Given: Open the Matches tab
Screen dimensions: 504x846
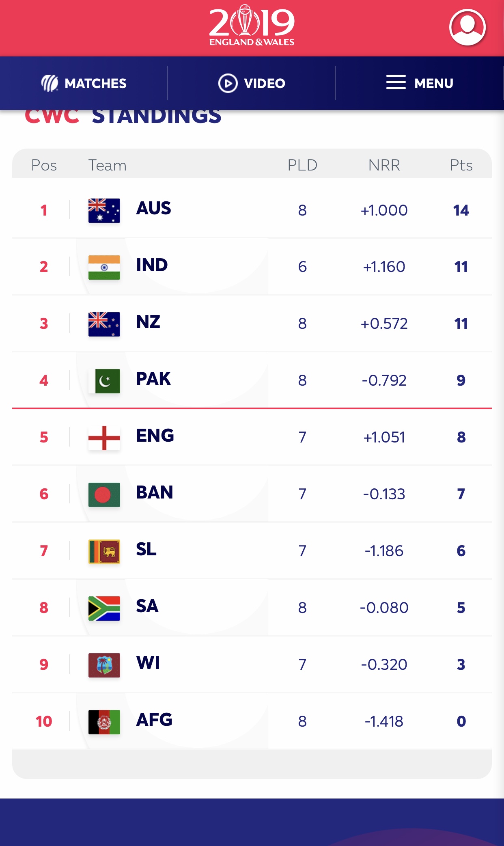Looking at the screenshot, I should (84, 83).
